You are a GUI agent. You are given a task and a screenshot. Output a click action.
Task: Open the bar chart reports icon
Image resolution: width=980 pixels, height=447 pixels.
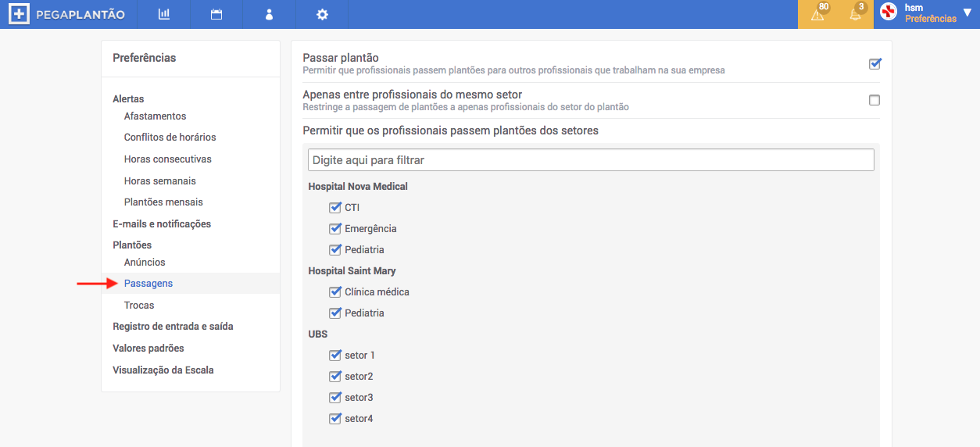point(164,14)
